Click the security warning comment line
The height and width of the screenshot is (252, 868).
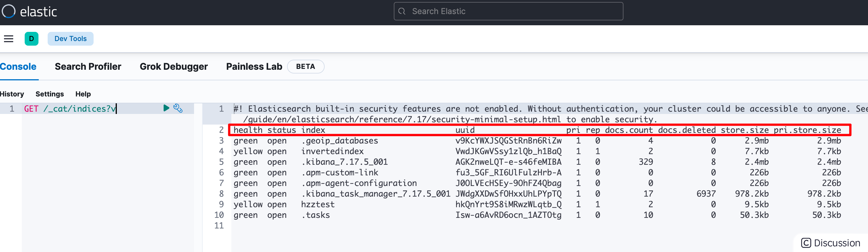(x=551, y=114)
